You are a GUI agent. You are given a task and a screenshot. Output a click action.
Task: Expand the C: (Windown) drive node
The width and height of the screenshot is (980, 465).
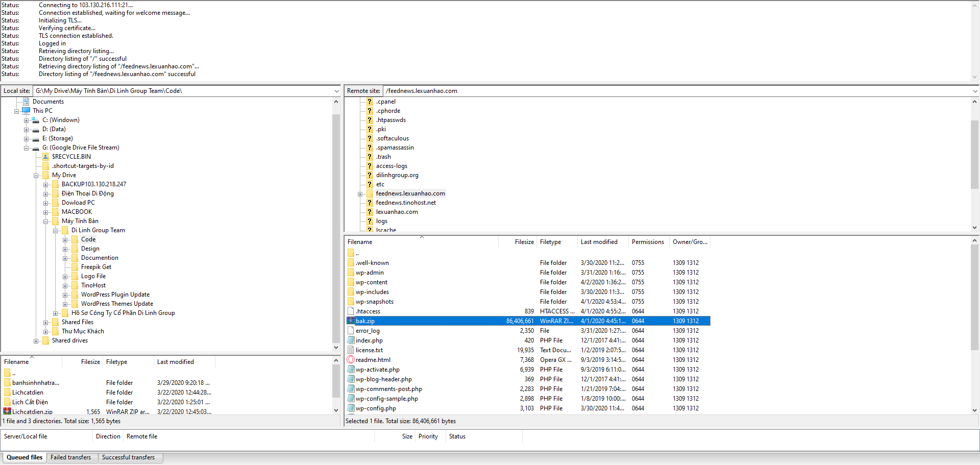(x=27, y=120)
